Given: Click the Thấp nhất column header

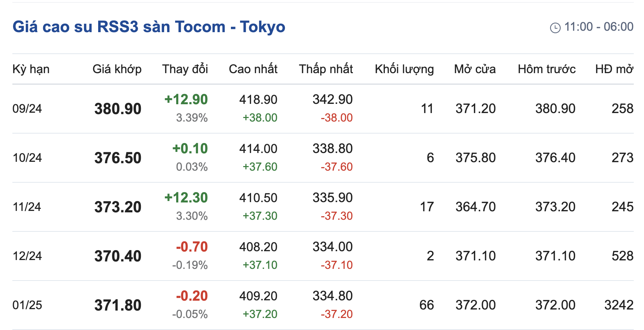Looking at the screenshot, I should click(326, 69).
